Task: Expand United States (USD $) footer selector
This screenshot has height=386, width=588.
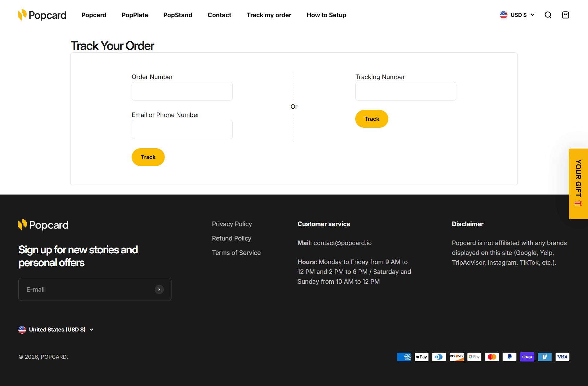Action: click(x=56, y=330)
